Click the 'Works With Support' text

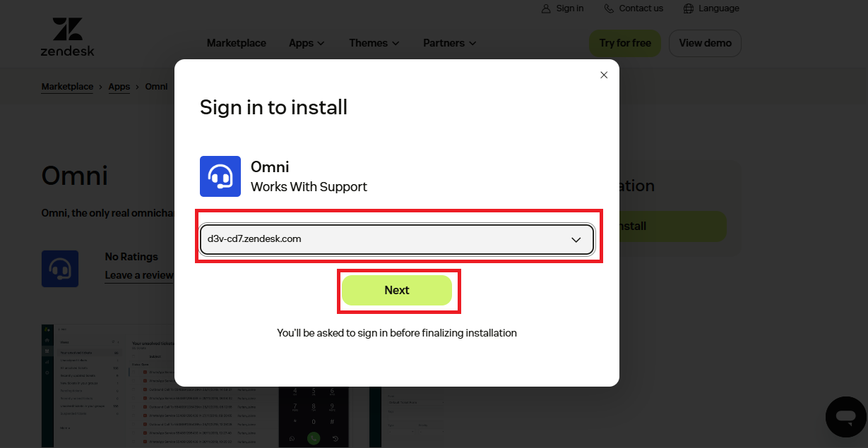click(309, 187)
